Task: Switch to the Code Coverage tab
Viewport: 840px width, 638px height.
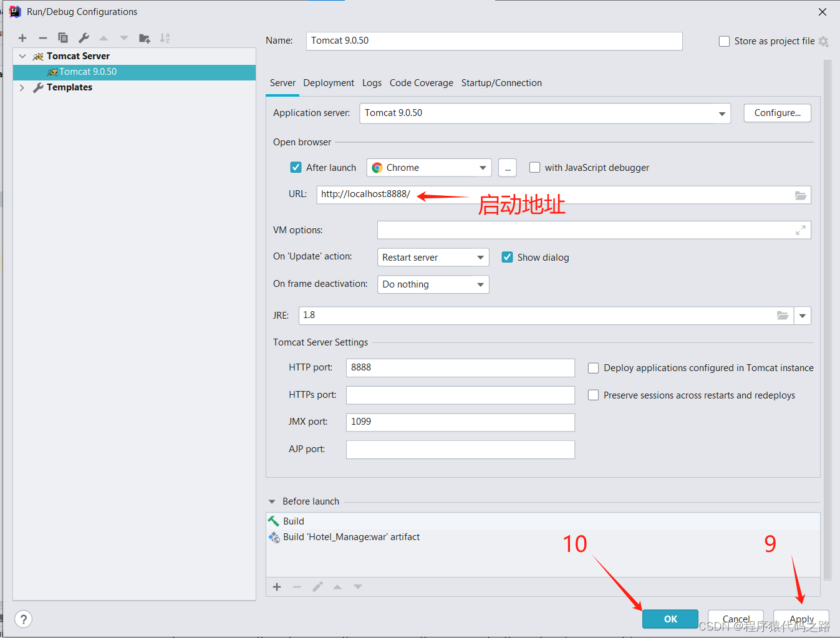Action: pyautogui.click(x=422, y=83)
